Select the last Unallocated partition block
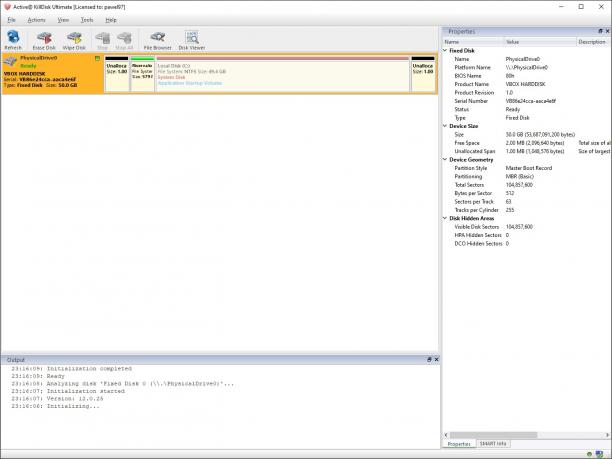This screenshot has width=612, height=459. pyautogui.click(x=423, y=74)
